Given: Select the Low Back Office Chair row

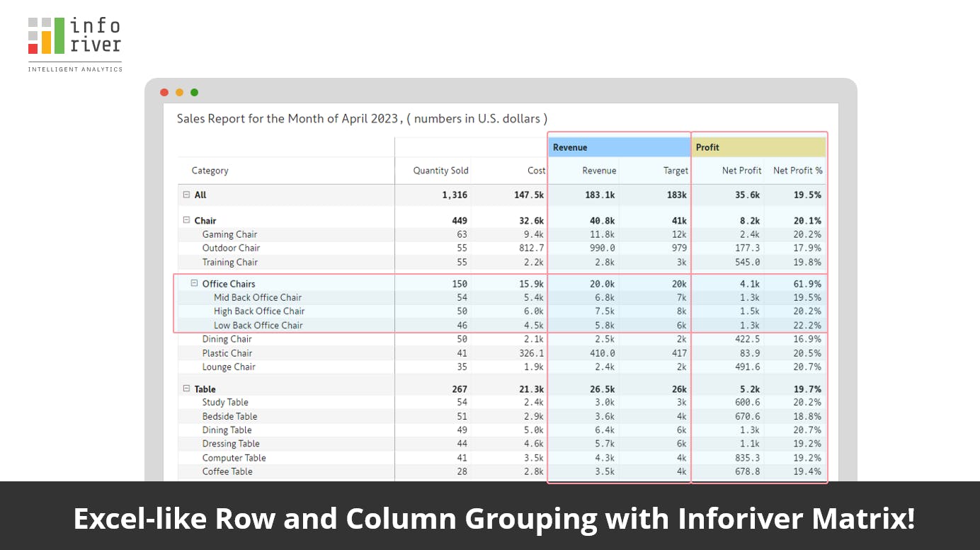Looking at the screenshot, I should point(501,325).
